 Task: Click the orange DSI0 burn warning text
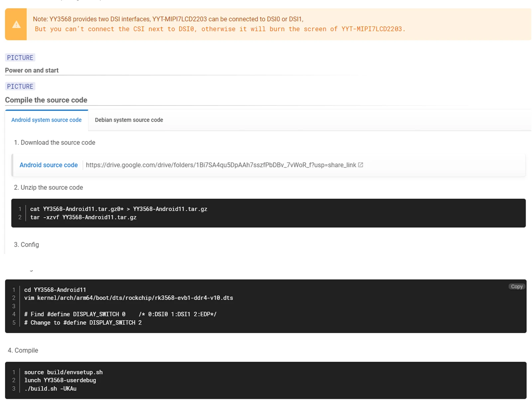220,29
